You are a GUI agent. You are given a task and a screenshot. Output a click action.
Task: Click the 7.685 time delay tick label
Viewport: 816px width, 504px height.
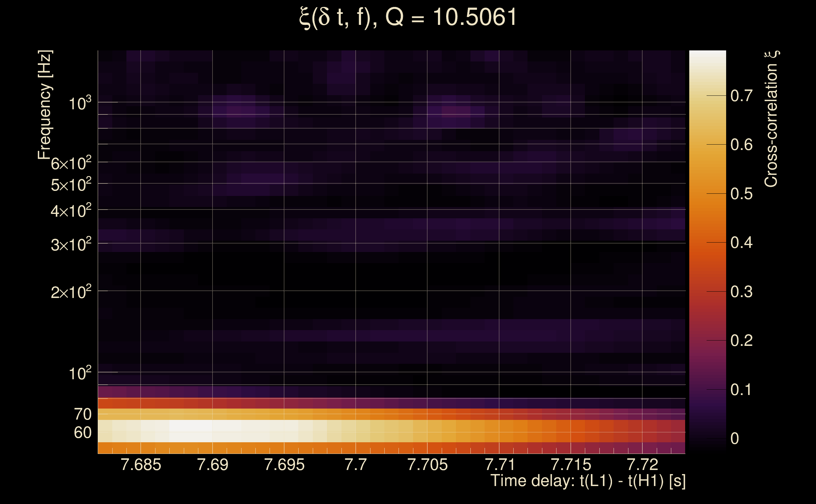[x=141, y=465]
